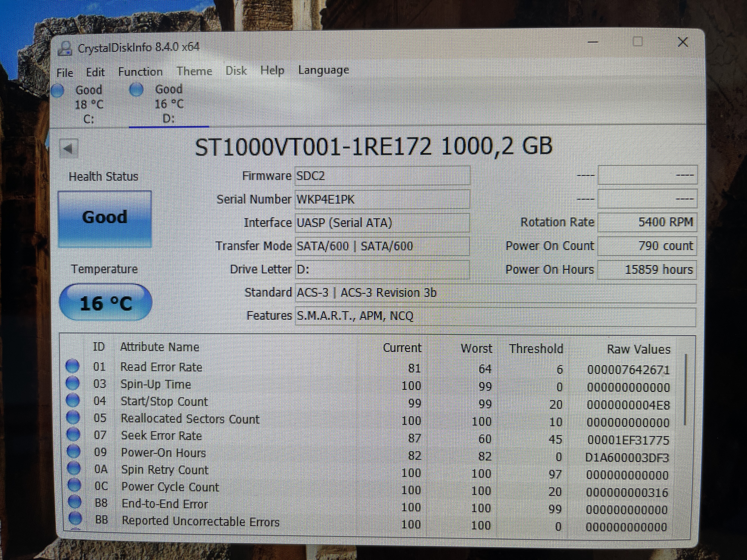The width and height of the screenshot is (747, 560).
Task: Click the Transfer Mode field SATA/600
Action: (x=382, y=246)
